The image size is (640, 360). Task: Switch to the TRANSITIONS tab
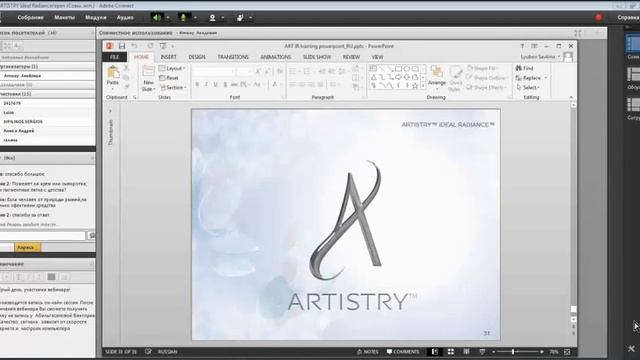233,57
